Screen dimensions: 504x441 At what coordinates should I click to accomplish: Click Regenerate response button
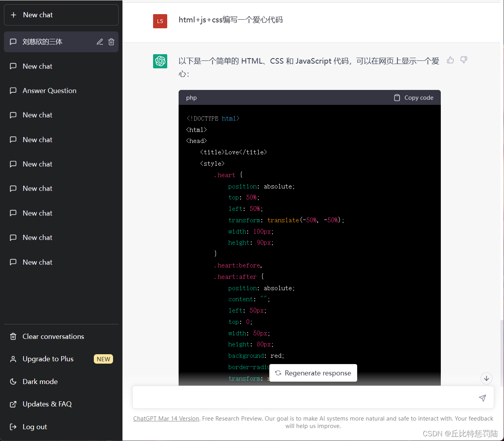coord(313,373)
